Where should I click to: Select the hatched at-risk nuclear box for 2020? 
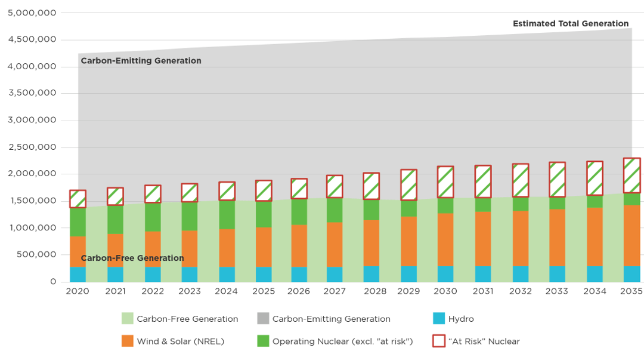pyautogui.click(x=78, y=199)
